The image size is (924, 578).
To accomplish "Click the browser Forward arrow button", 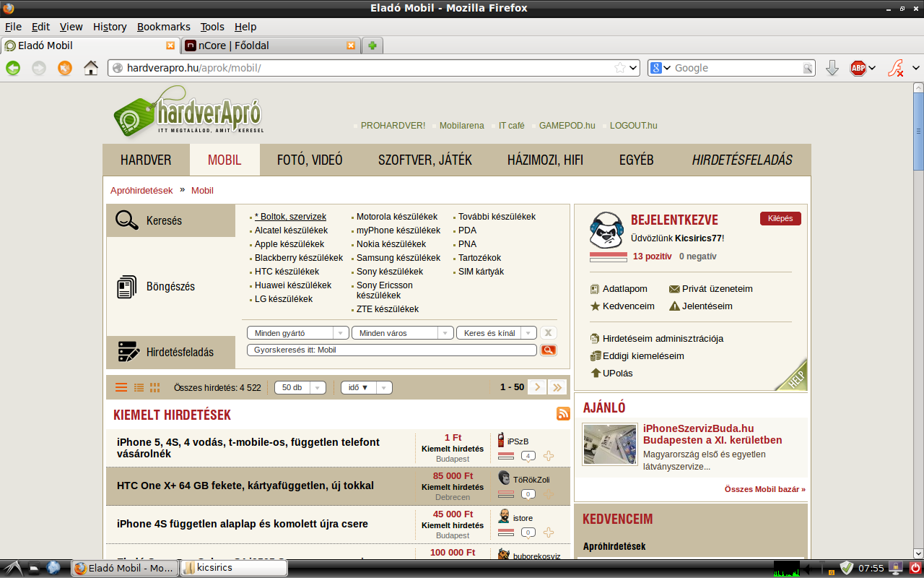I will pos(39,68).
